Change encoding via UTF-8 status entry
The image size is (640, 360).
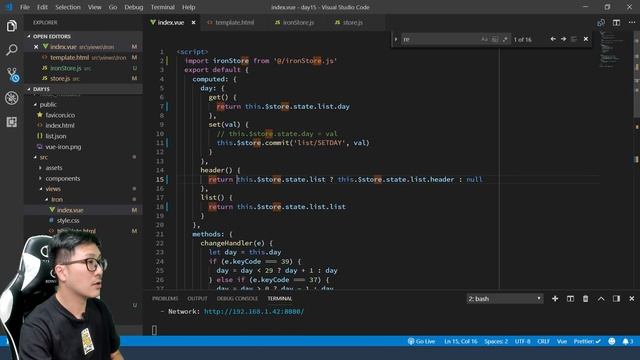522,341
